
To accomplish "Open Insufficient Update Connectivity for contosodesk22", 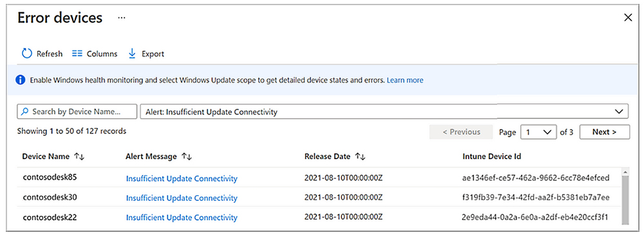I will point(182,217).
